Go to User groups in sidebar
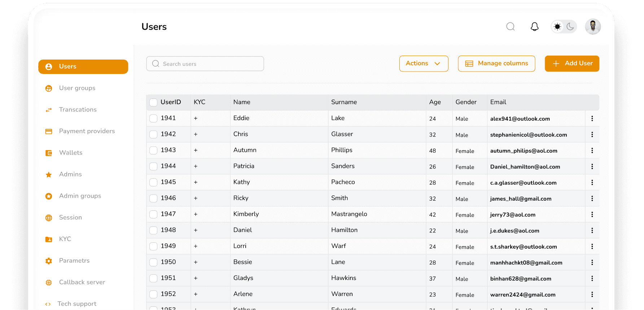The image size is (644, 310). click(77, 88)
